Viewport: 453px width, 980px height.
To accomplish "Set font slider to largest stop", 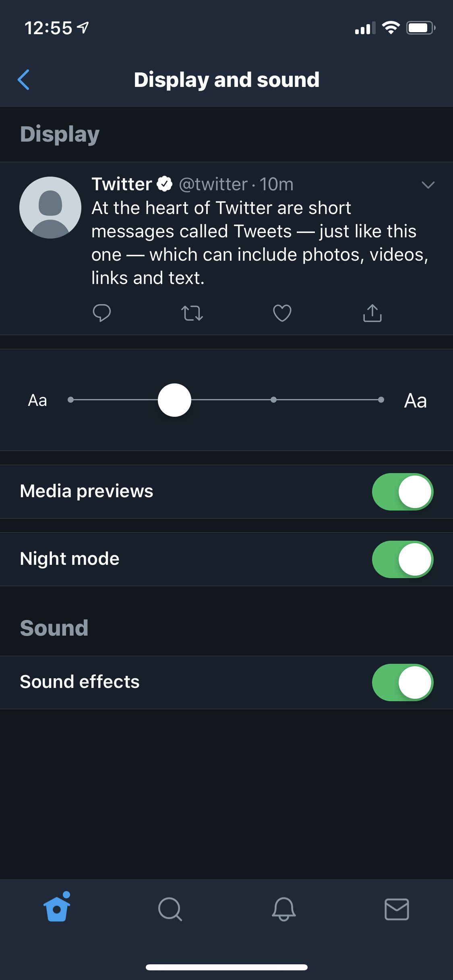I will click(381, 400).
